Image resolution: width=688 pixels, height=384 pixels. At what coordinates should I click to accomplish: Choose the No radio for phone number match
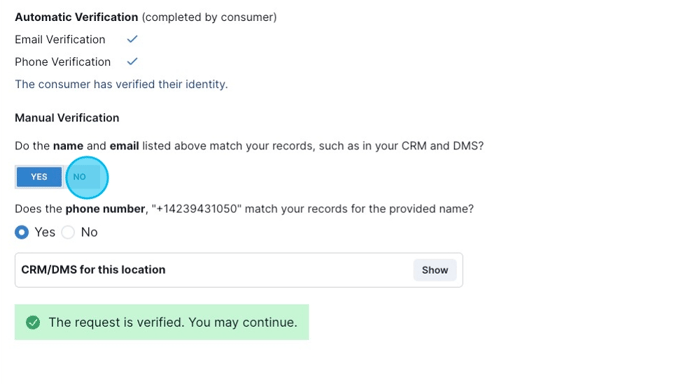point(68,232)
